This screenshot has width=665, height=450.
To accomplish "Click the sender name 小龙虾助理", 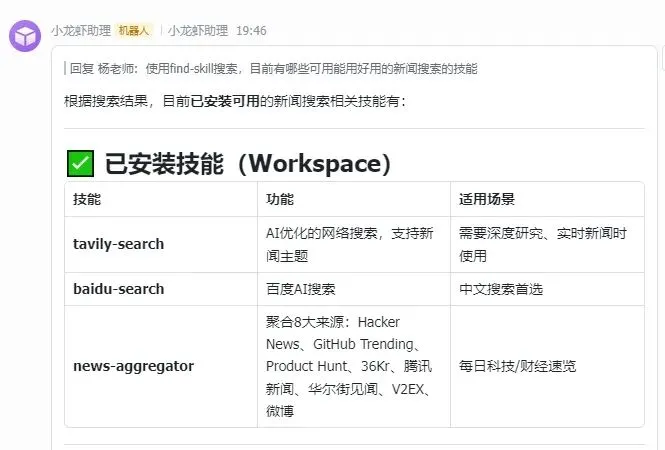I will pyautogui.click(x=81, y=31).
